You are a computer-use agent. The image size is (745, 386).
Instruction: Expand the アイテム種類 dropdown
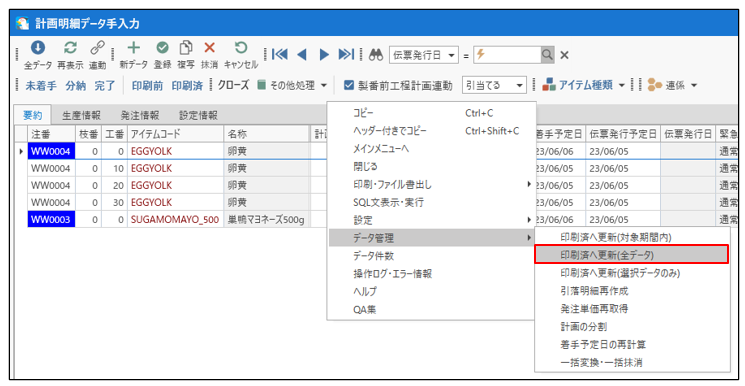click(x=621, y=86)
